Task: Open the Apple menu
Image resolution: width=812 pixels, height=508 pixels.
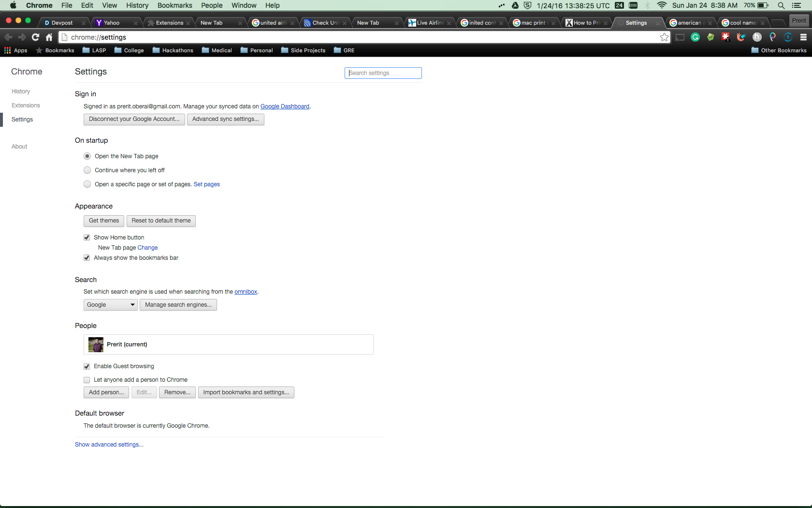Action: (x=13, y=5)
